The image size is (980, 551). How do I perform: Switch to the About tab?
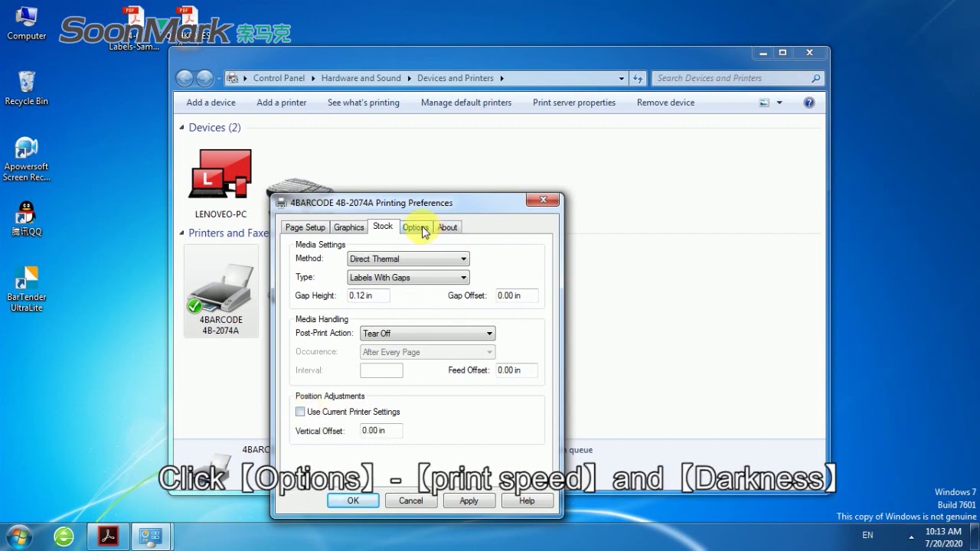pyautogui.click(x=447, y=227)
